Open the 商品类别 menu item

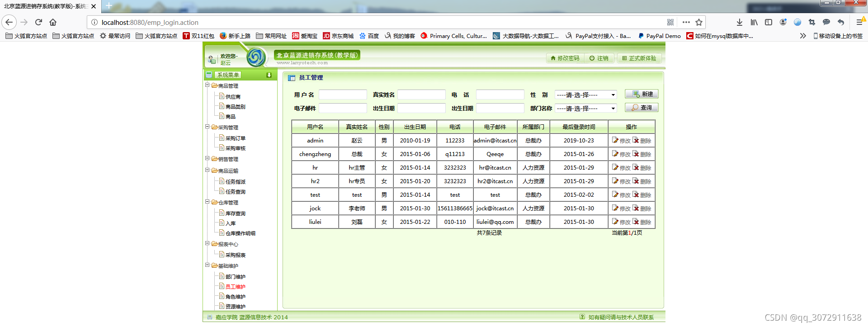coord(235,107)
